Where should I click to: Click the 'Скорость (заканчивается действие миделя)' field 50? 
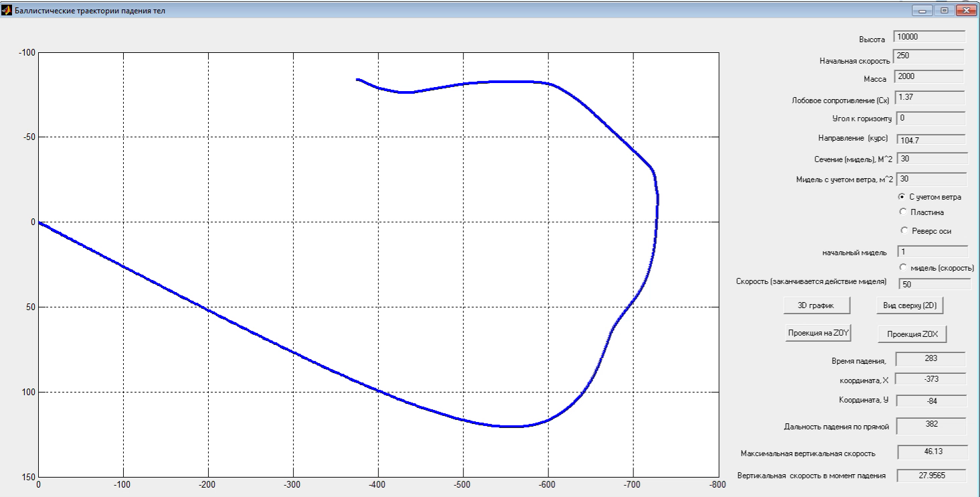pyautogui.click(x=934, y=284)
